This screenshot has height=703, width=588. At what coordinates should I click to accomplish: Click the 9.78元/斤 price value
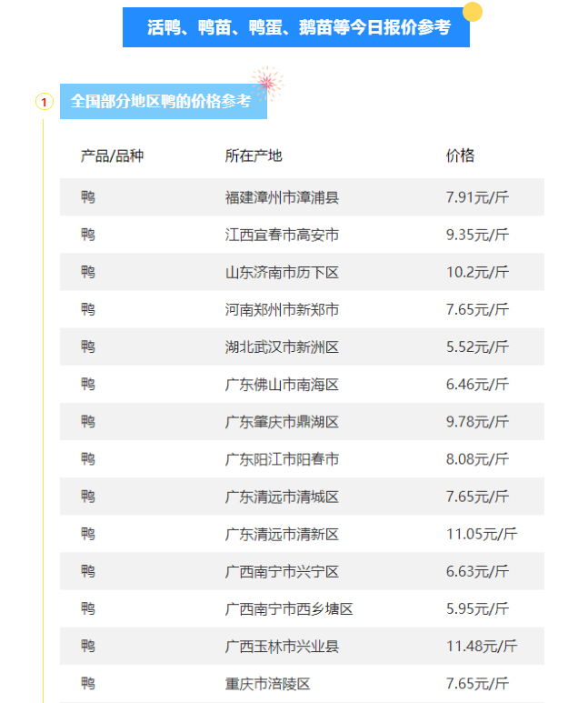(477, 422)
